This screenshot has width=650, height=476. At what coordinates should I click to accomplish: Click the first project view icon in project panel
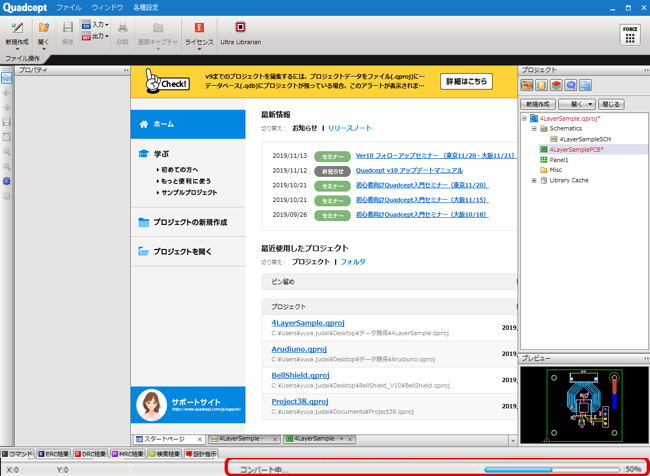[x=527, y=86]
